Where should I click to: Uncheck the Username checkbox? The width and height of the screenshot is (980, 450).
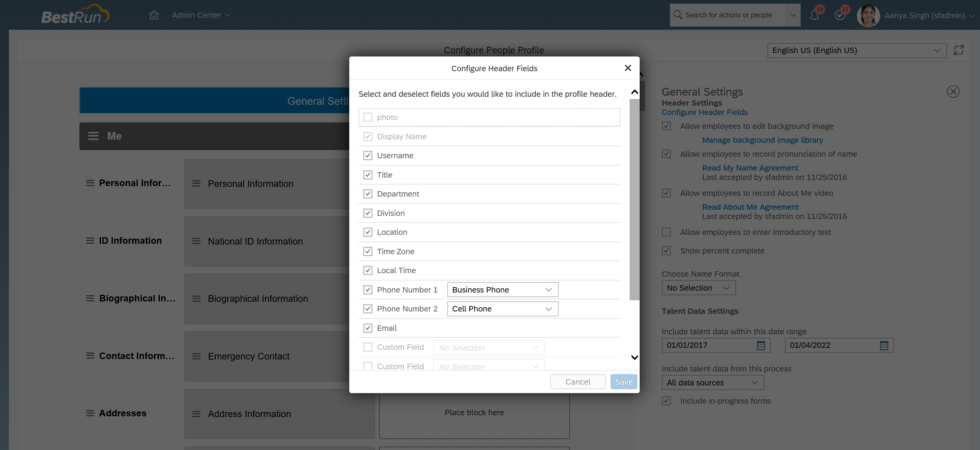click(368, 156)
